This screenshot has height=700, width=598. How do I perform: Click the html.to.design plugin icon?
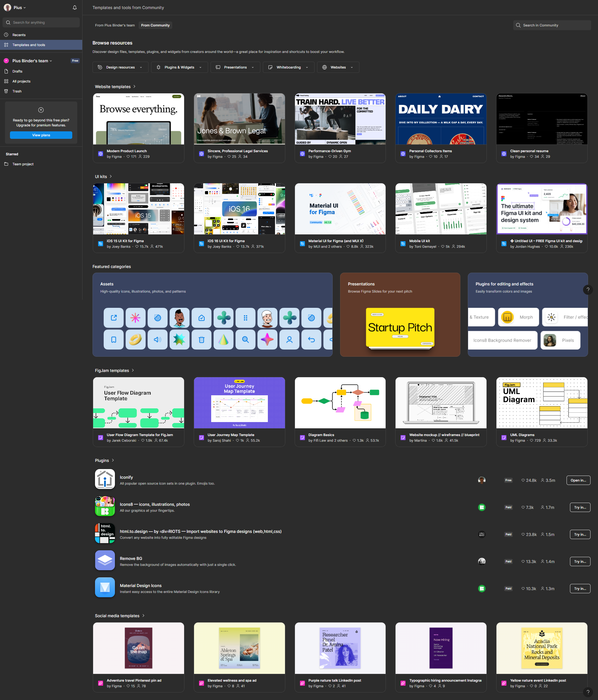pos(105,533)
